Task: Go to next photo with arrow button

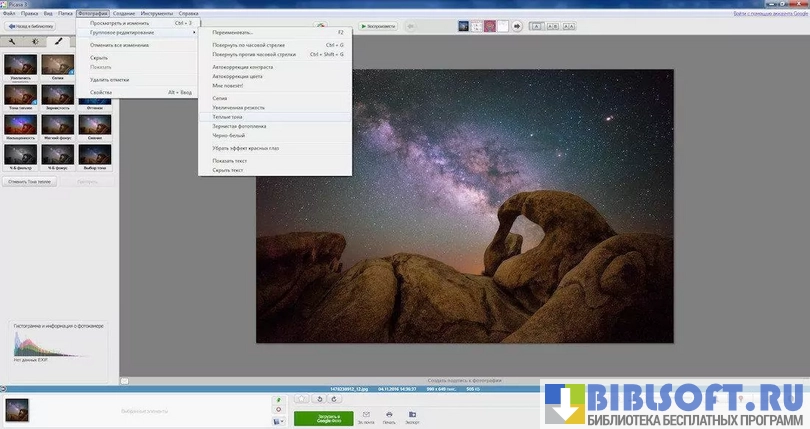Action: 517,26
